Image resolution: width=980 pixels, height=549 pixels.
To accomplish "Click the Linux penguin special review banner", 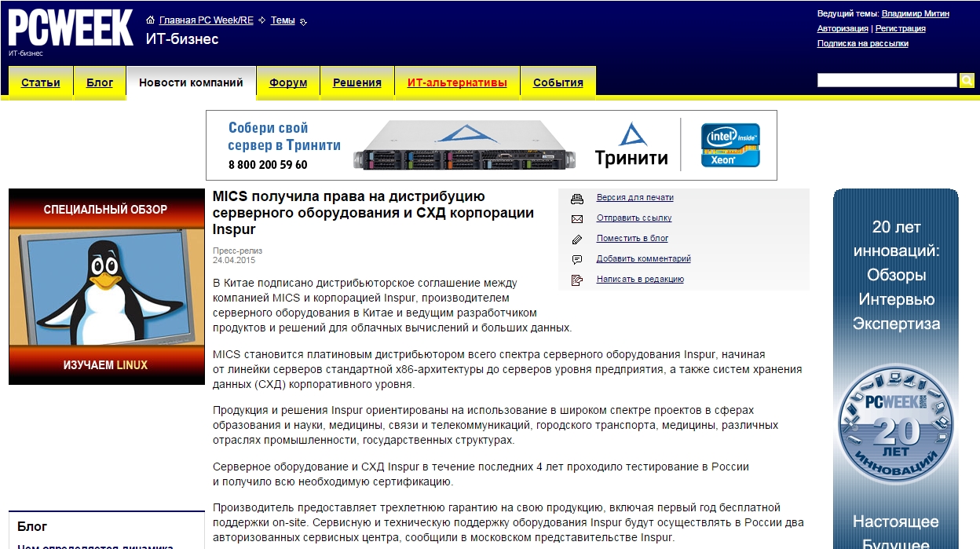I will click(x=107, y=287).
